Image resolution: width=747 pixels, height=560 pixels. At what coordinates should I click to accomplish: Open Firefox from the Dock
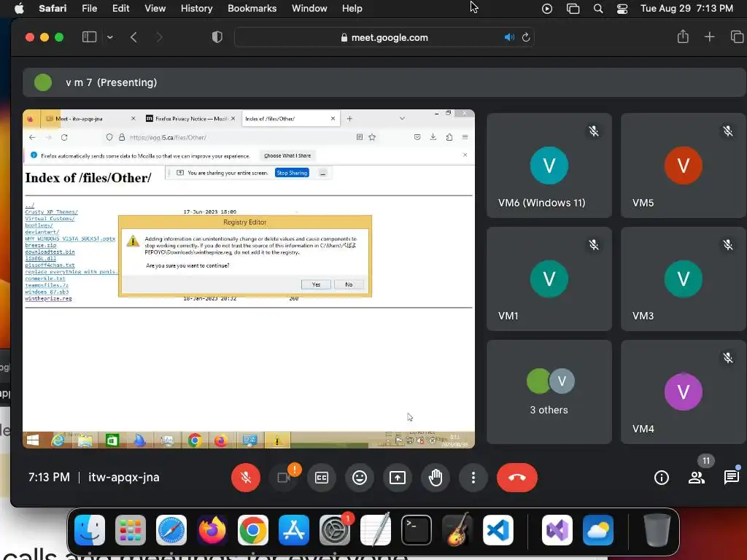click(x=212, y=530)
